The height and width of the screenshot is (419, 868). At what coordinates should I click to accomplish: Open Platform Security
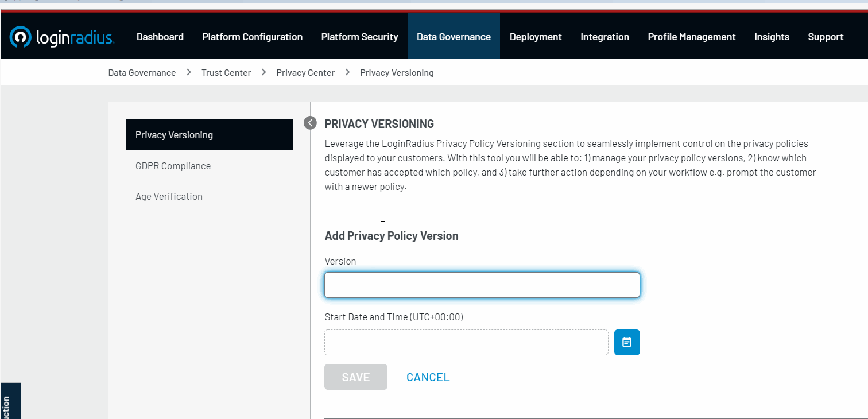point(359,37)
